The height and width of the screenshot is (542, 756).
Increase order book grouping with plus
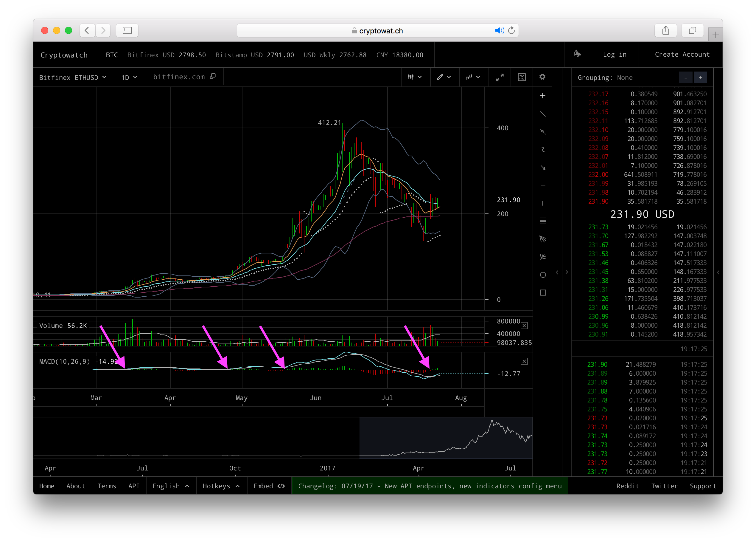[700, 78]
